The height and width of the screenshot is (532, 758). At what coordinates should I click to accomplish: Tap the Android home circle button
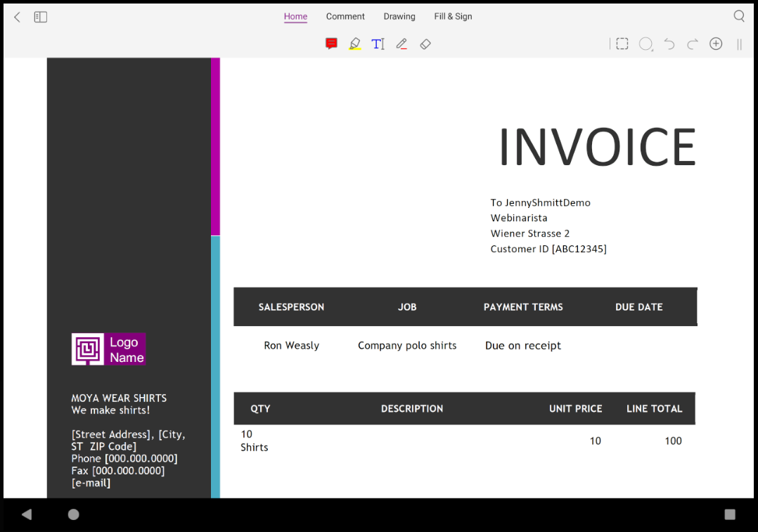point(73,514)
